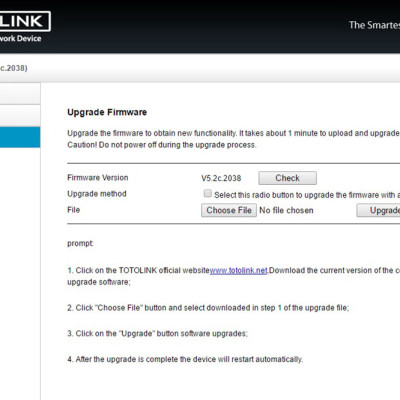This screenshot has height=400, width=400.
Task: Select the highlighted blue sidebar menu item
Action: click(x=20, y=137)
